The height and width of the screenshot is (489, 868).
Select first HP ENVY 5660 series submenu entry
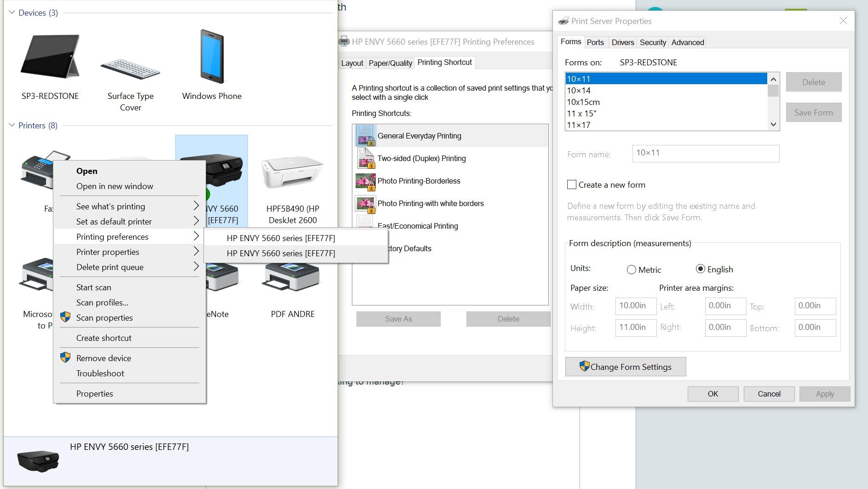point(295,238)
